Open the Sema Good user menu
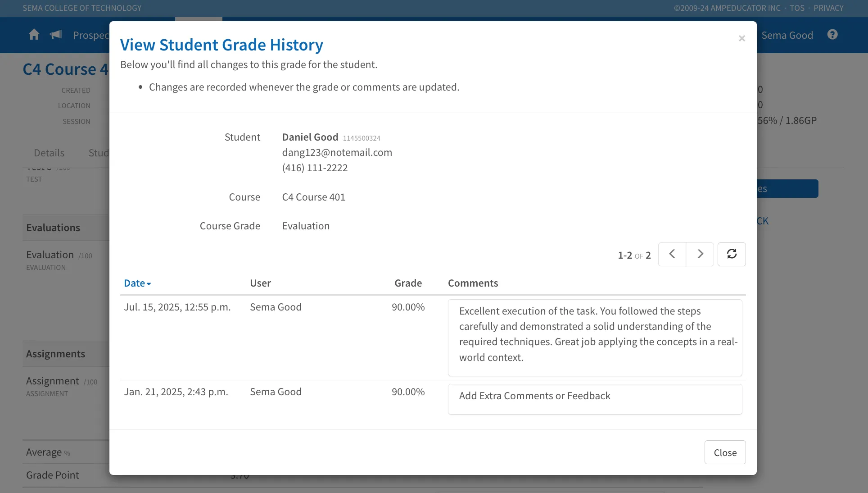Viewport: 868px width, 493px height. pyautogui.click(x=787, y=35)
